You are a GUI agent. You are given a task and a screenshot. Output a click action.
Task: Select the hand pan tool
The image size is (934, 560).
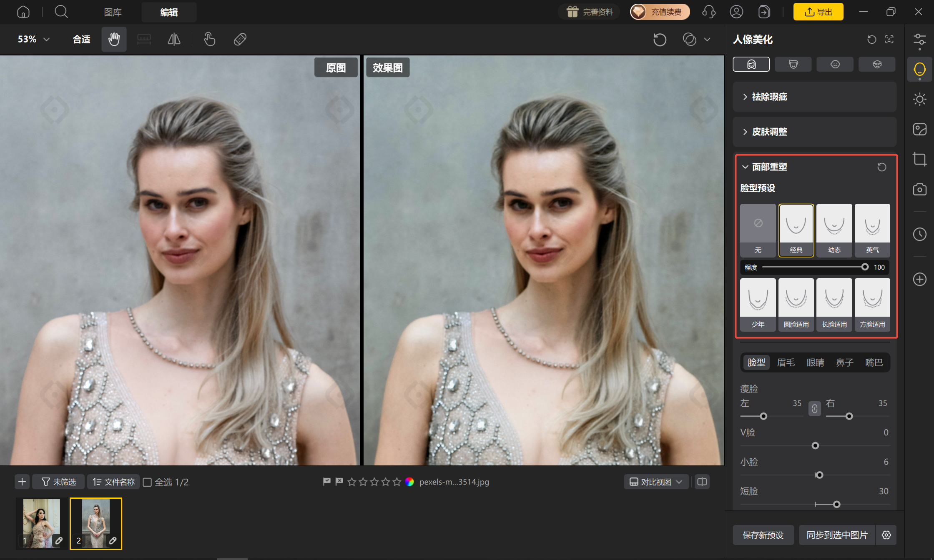[114, 39]
